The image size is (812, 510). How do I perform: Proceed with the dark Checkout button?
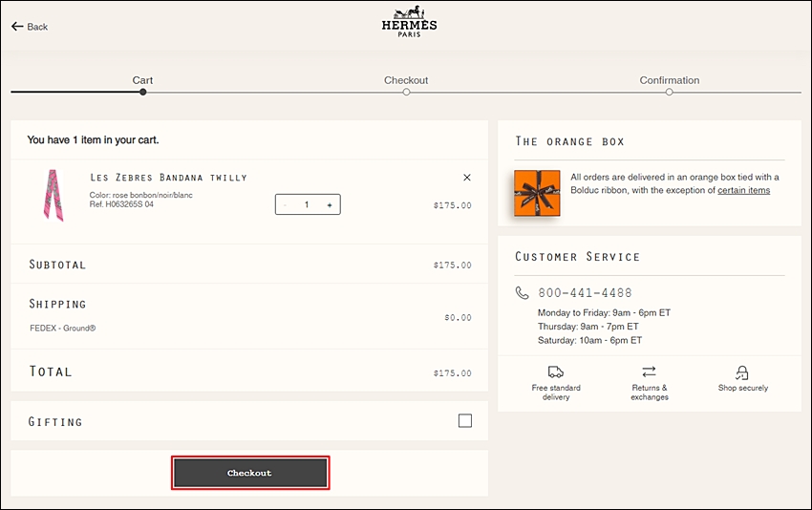pos(250,473)
